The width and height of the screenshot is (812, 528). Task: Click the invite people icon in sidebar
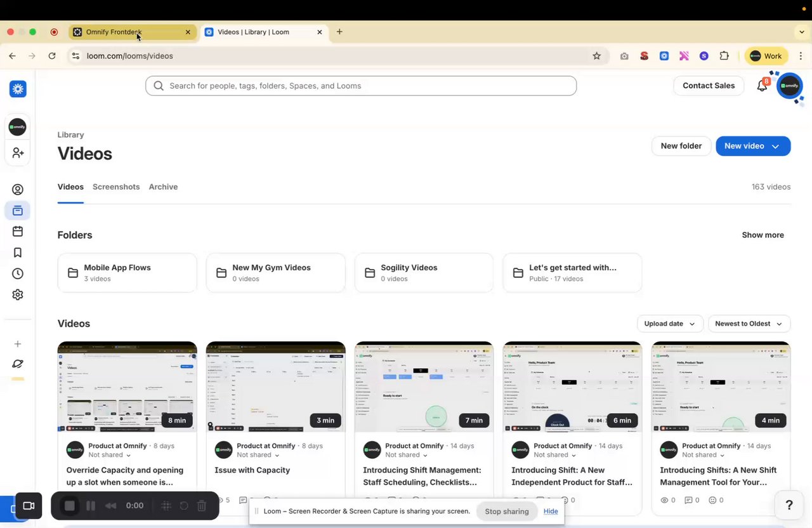(18, 153)
